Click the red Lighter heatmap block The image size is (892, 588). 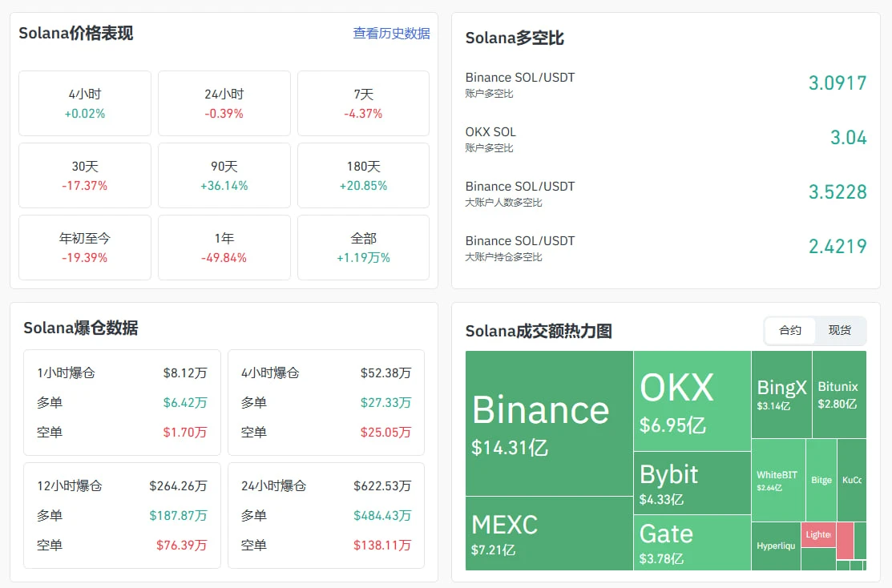[x=818, y=534]
